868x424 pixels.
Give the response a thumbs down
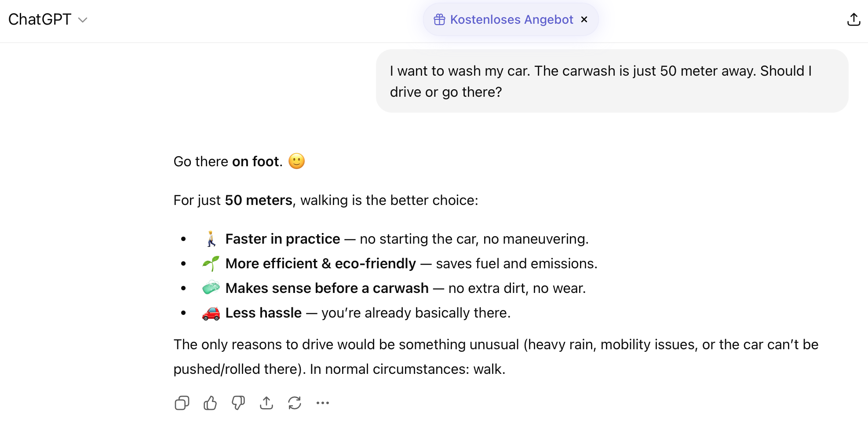238,403
